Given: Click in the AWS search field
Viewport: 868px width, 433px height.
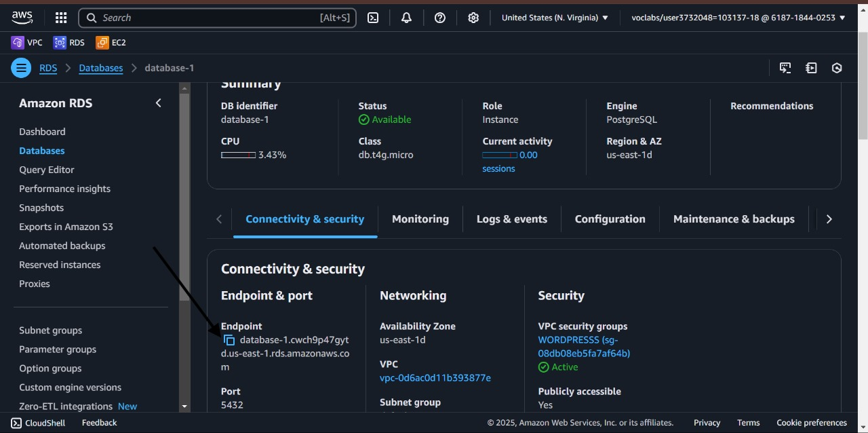Looking at the screenshot, I should (210, 18).
